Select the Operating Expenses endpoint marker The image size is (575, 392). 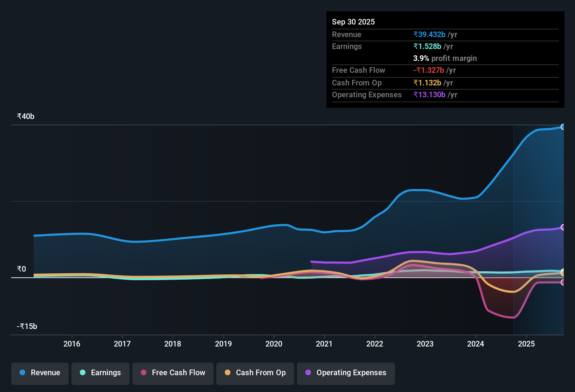tap(563, 227)
